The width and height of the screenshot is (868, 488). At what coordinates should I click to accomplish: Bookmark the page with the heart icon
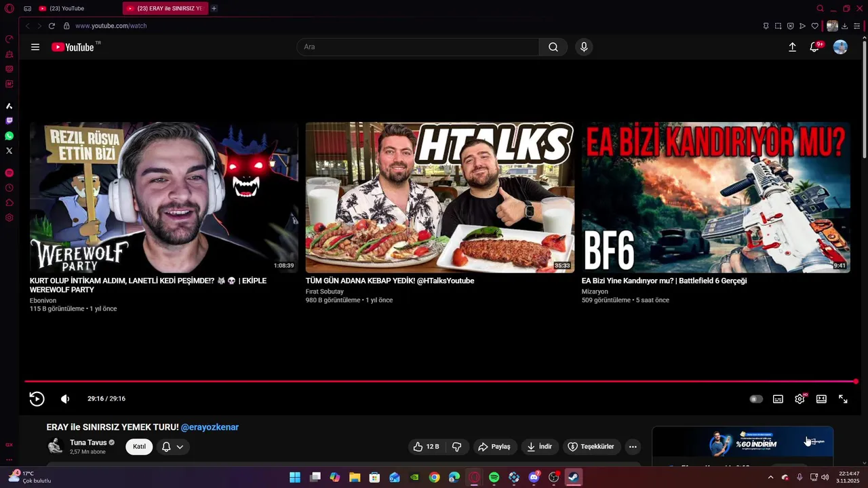point(814,26)
